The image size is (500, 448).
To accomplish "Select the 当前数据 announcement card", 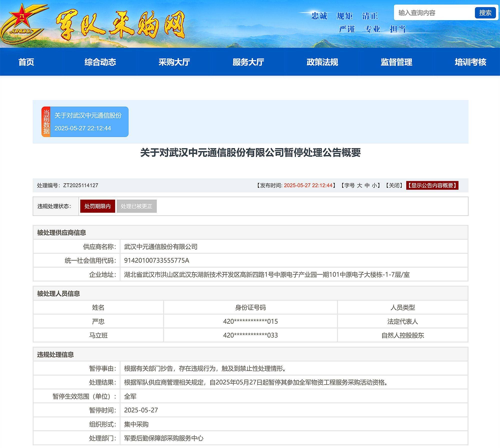I will pos(85,122).
